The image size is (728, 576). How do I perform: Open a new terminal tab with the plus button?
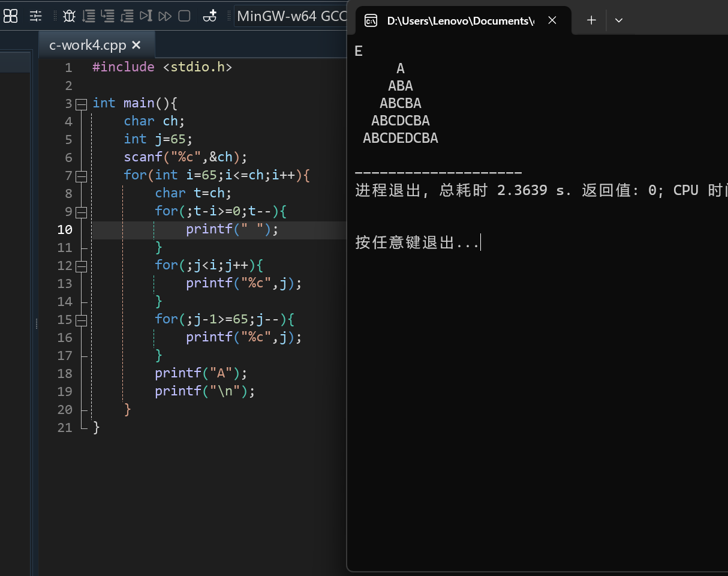[x=591, y=20]
